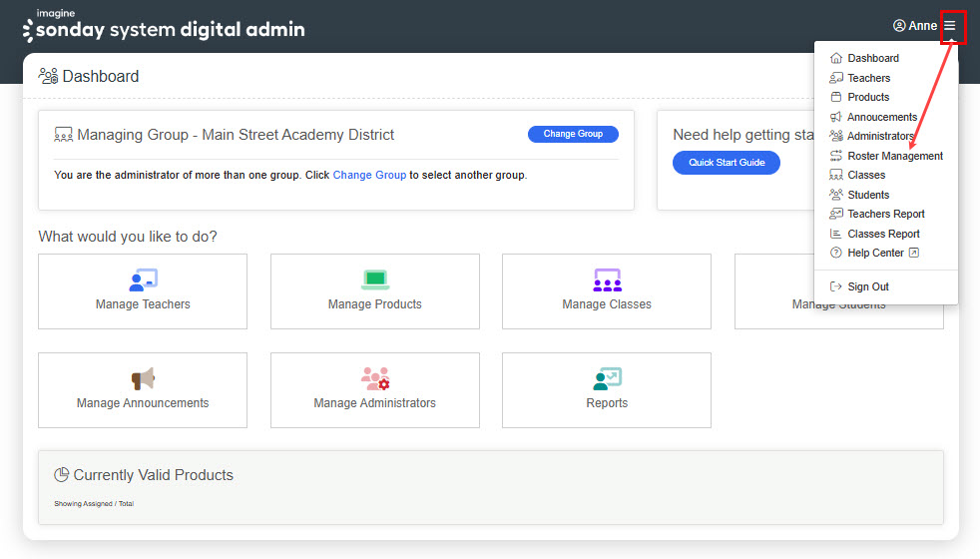Click the Annoucements megaphone icon in the menu
This screenshot has height=559, width=980.
(x=835, y=117)
